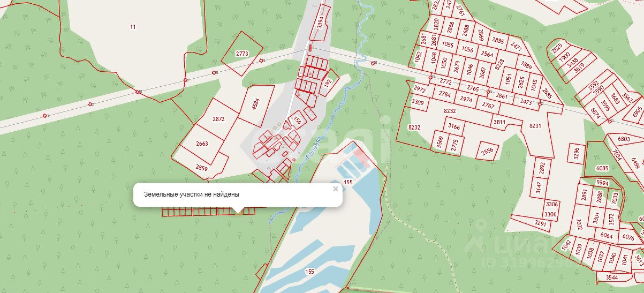Select parcel 3309
This screenshot has height=293, width=644.
coord(418,102)
